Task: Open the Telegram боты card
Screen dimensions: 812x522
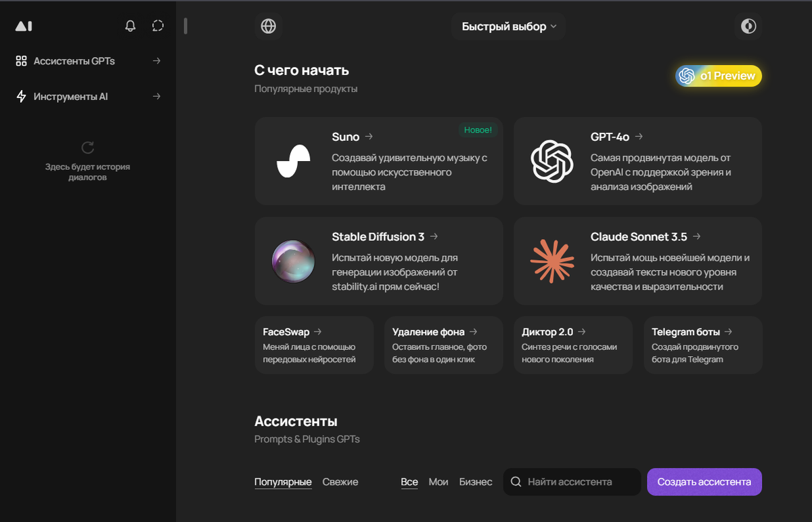Action: click(x=703, y=345)
